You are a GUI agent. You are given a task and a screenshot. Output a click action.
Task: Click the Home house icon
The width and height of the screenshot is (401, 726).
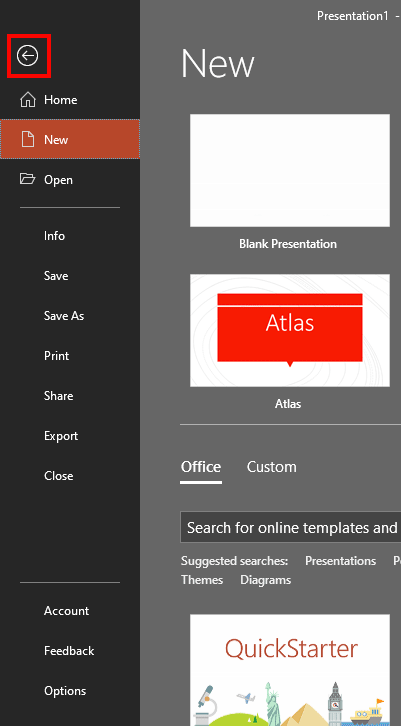point(28,100)
